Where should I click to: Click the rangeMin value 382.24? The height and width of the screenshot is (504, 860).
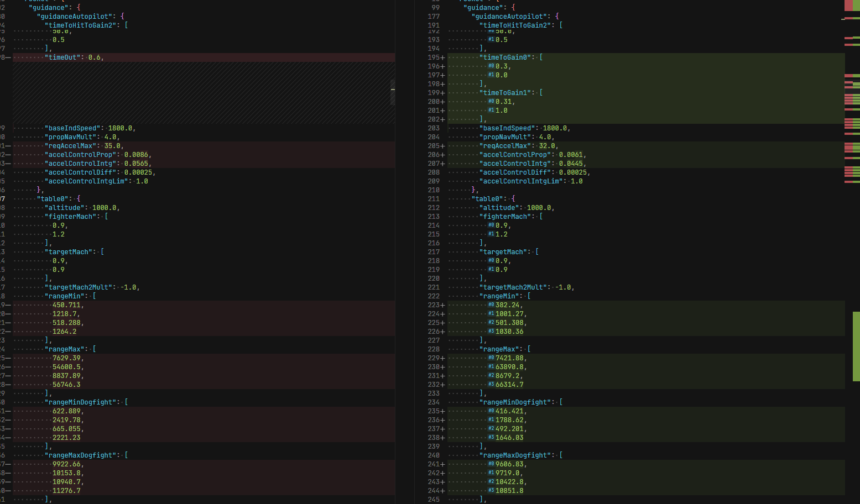(508, 305)
